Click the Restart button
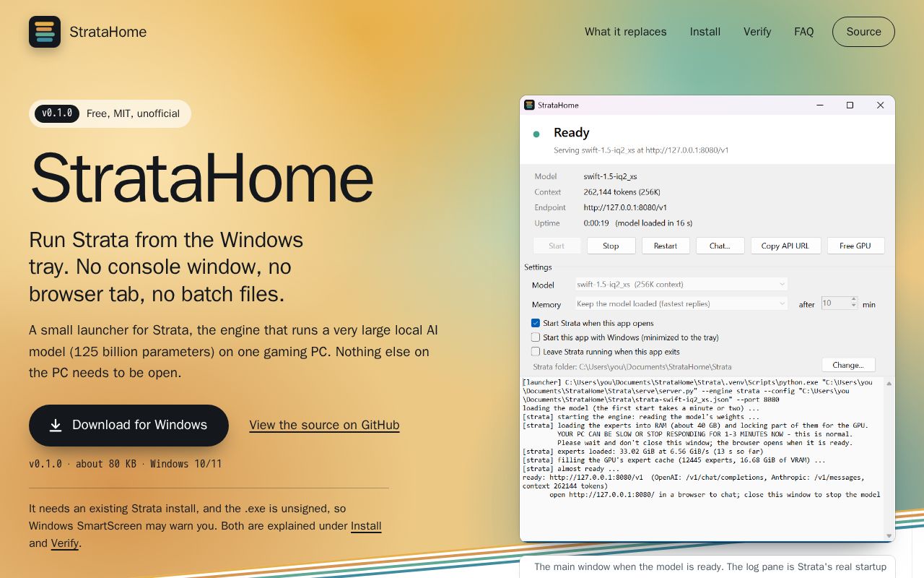 [666, 246]
